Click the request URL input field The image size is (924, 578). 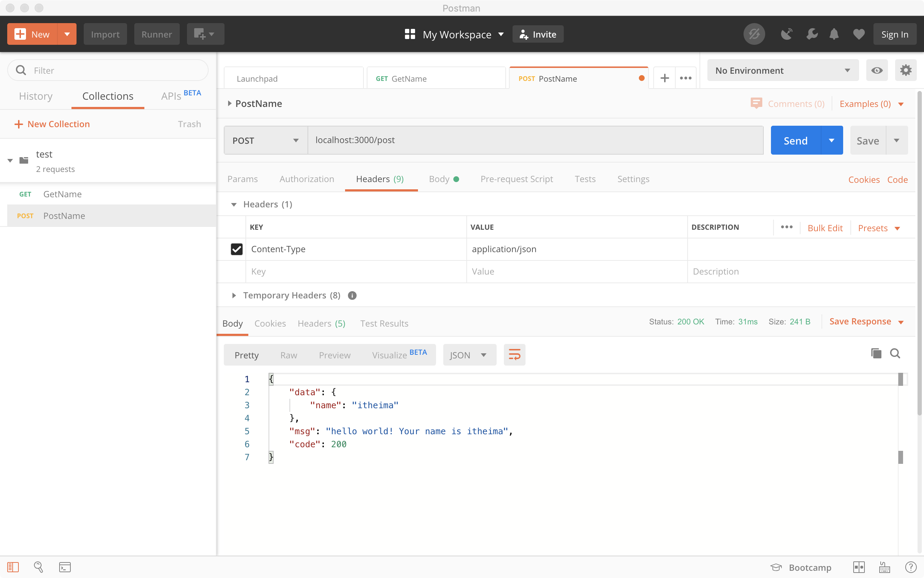(x=535, y=140)
